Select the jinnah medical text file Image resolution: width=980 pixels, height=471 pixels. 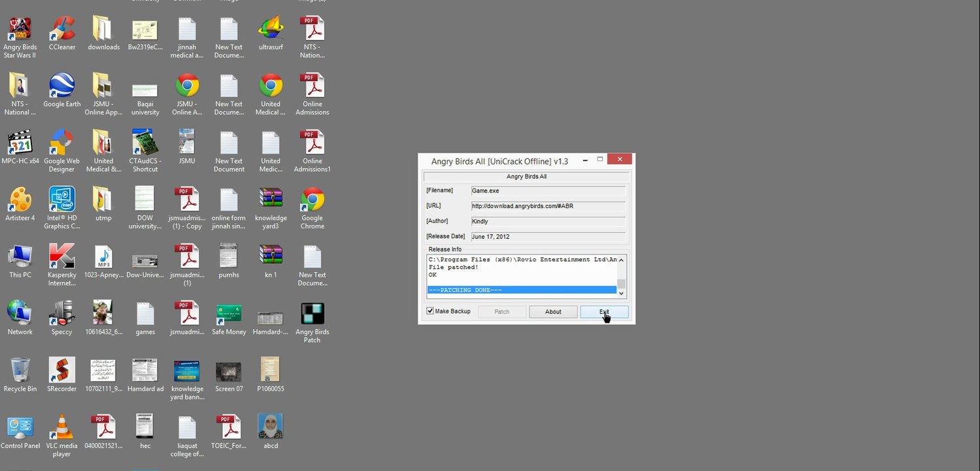coord(187,29)
